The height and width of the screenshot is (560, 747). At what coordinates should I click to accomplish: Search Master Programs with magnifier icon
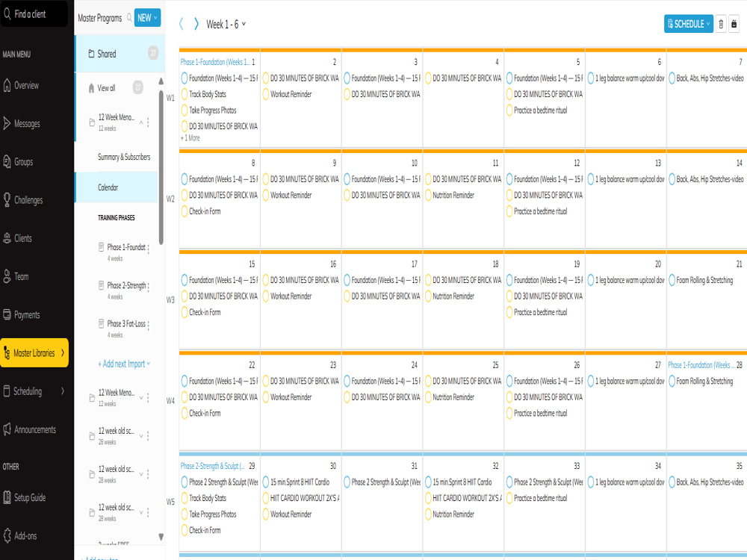129,18
